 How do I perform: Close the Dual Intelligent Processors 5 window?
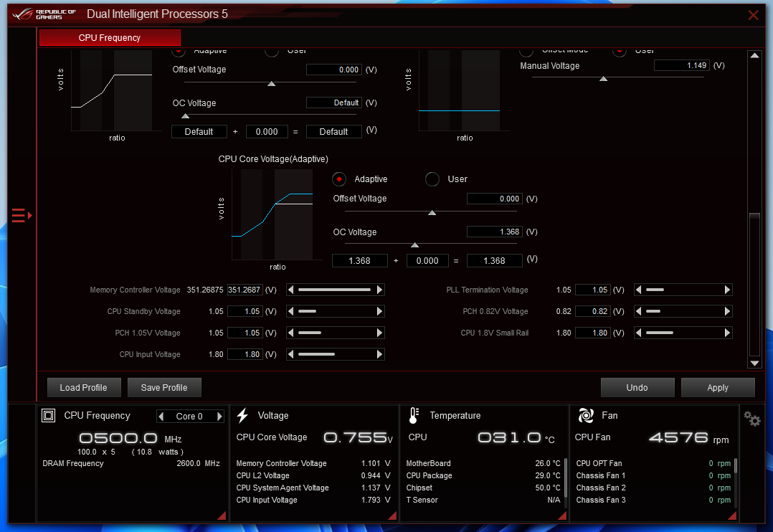(x=753, y=15)
